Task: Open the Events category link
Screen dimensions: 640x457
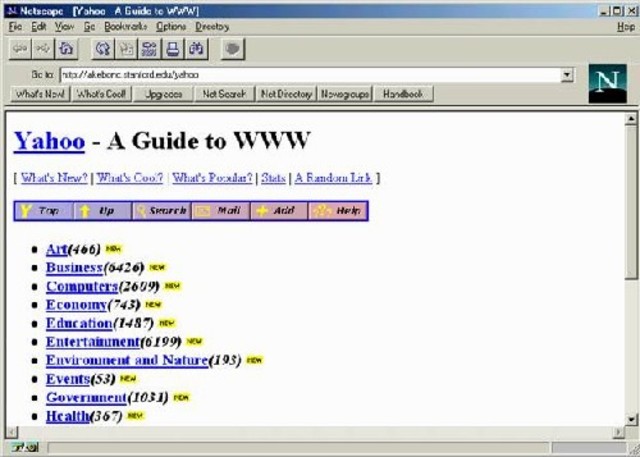Action: 68,379
